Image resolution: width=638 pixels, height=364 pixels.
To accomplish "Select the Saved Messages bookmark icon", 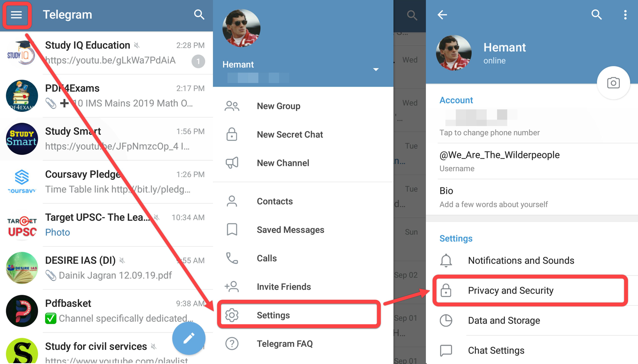I will (233, 230).
